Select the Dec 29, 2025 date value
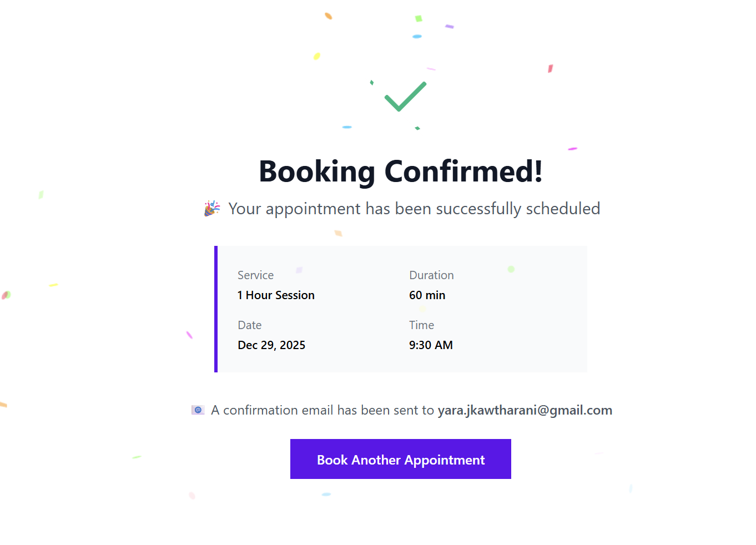 (x=271, y=345)
